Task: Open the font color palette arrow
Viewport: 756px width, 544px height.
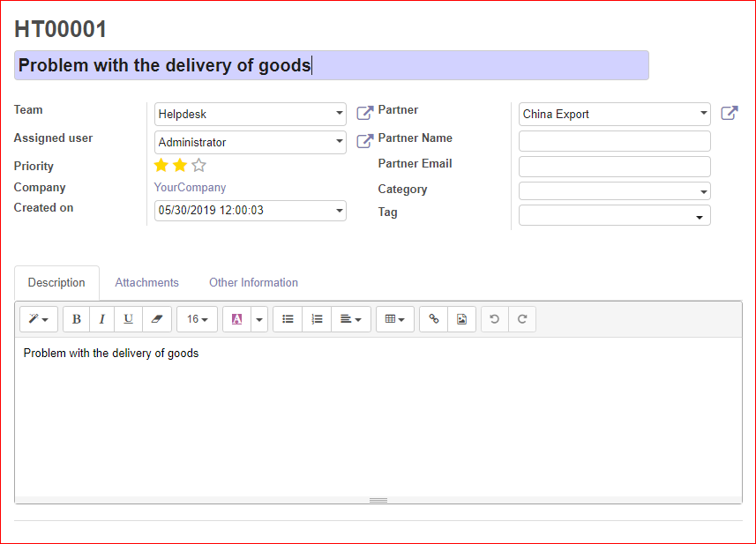Action: tap(259, 319)
